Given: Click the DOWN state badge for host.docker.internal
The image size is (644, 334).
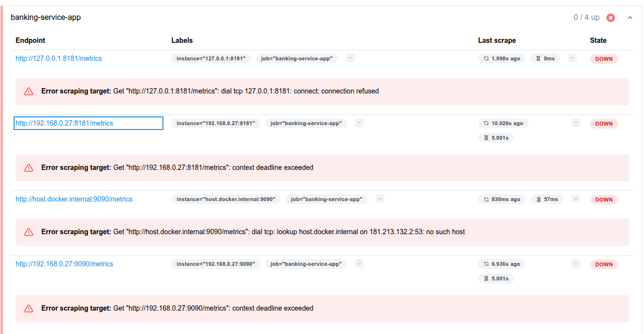Looking at the screenshot, I should pyautogui.click(x=604, y=199).
